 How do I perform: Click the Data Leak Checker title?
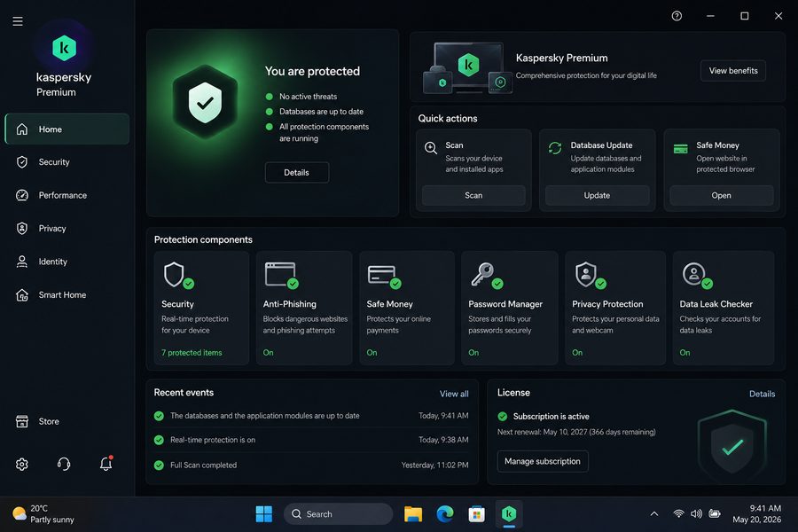tap(716, 304)
